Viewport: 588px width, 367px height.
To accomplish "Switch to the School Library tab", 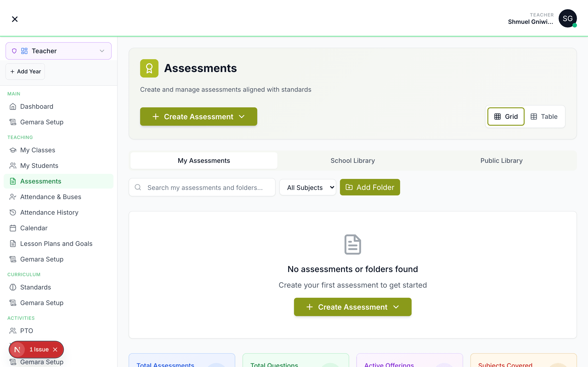I will click(x=353, y=160).
